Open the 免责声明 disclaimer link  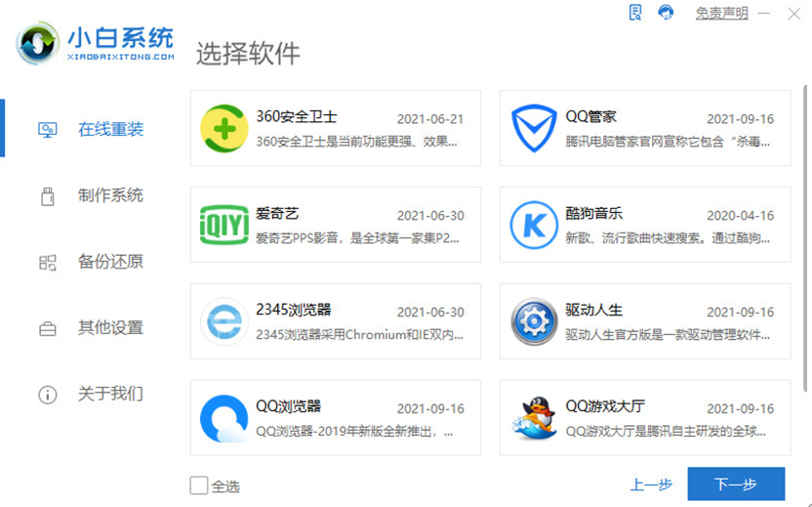click(x=721, y=13)
